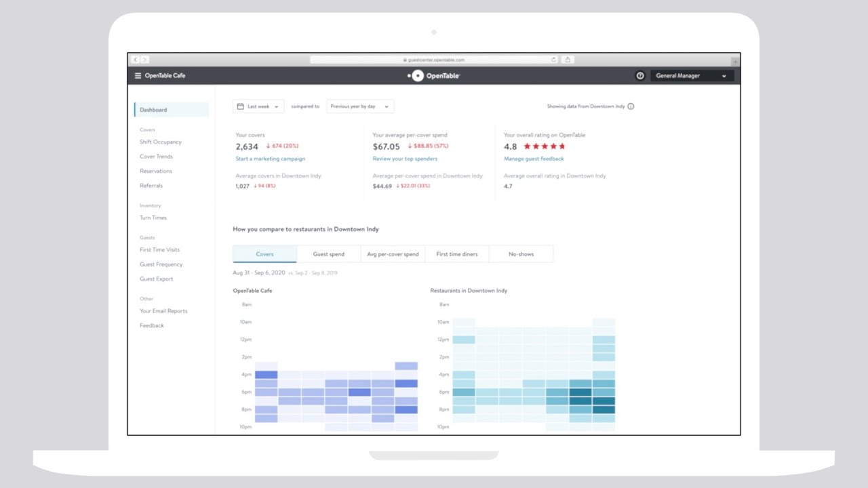
Task: Click the $67.05 average spend value
Action: (x=387, y=146)
